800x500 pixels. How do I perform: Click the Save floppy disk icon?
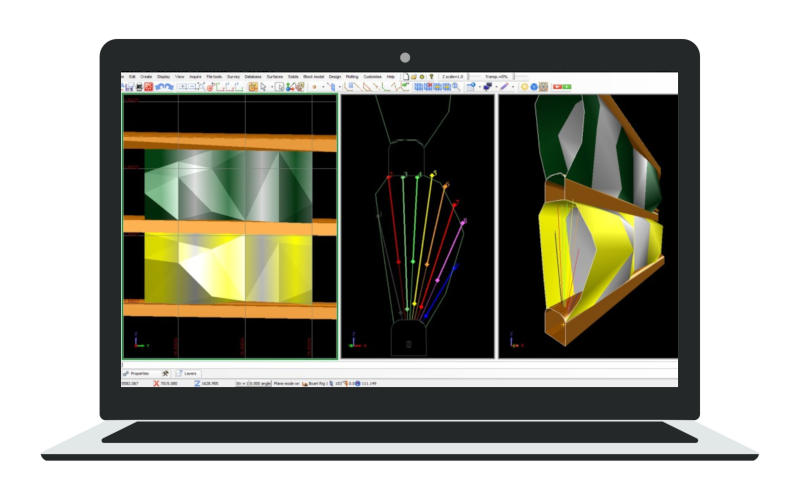pos(130,87)
